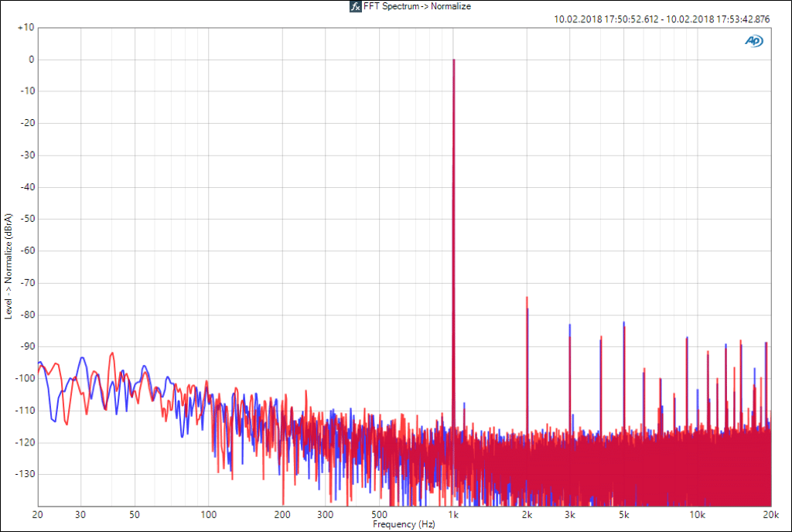Click the '0' tick label on the level axis
The height and width of the screenshot is (532, 792).
click(32, 60)
